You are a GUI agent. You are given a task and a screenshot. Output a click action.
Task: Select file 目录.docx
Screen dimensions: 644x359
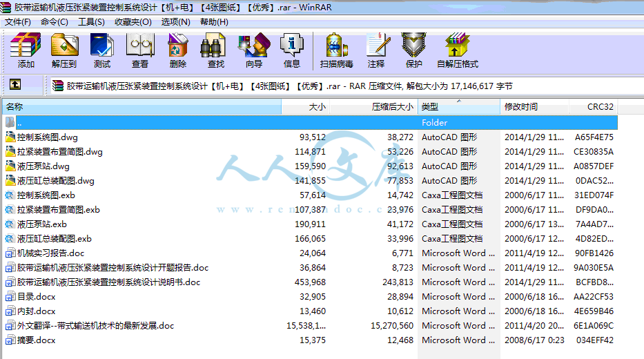coord(36,297)
